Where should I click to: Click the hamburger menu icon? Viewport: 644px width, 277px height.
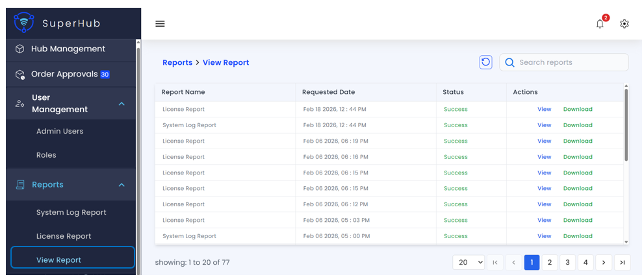click(x=160, y=24)
